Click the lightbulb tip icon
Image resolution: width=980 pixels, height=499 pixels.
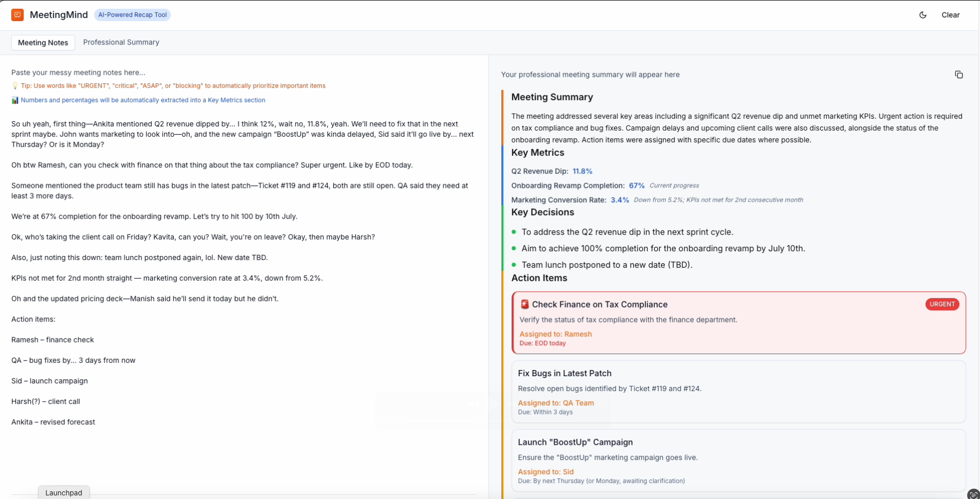click(15, 86)
